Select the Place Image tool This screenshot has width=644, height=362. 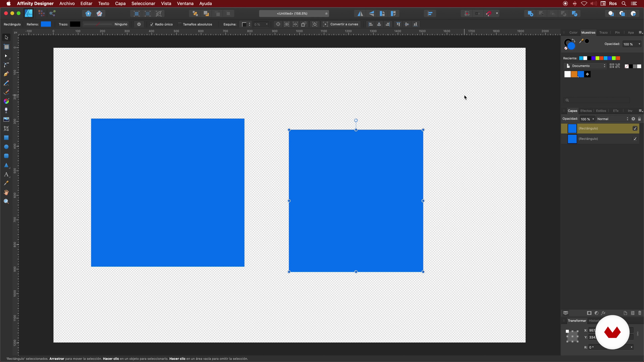point(6,119)
